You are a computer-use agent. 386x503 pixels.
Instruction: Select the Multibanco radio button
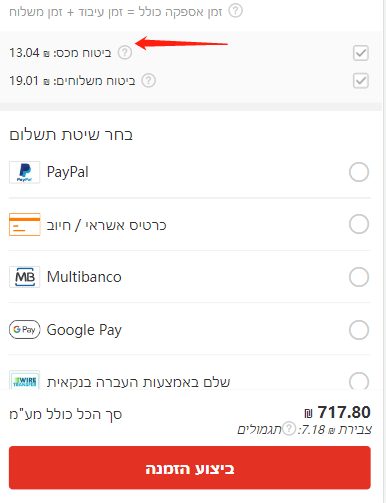pos(359,277)
